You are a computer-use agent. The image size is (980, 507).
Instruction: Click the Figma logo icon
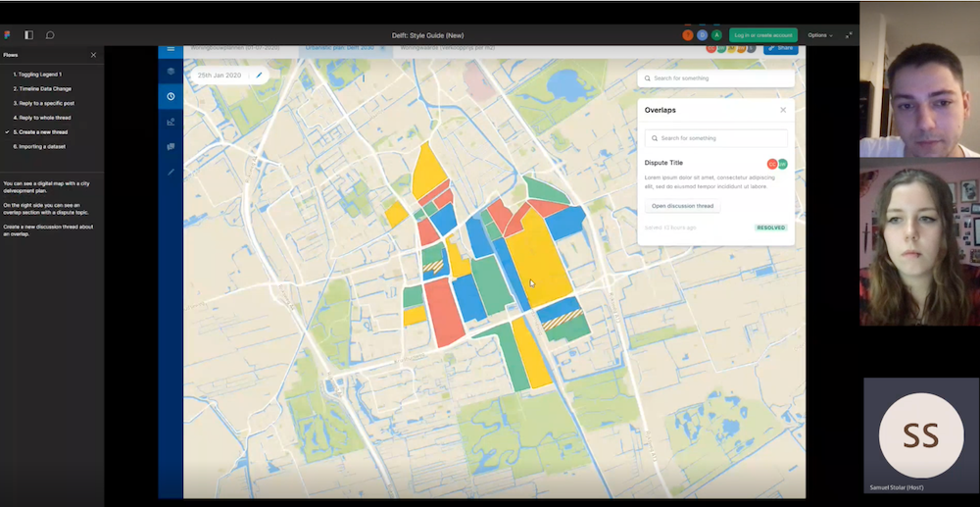pos(7,35)
